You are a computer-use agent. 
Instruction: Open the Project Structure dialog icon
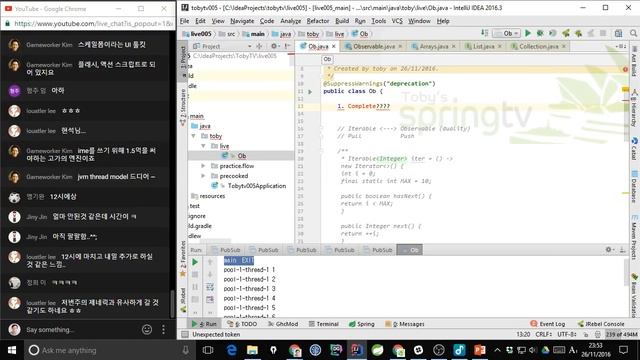[x=619, y=33]
